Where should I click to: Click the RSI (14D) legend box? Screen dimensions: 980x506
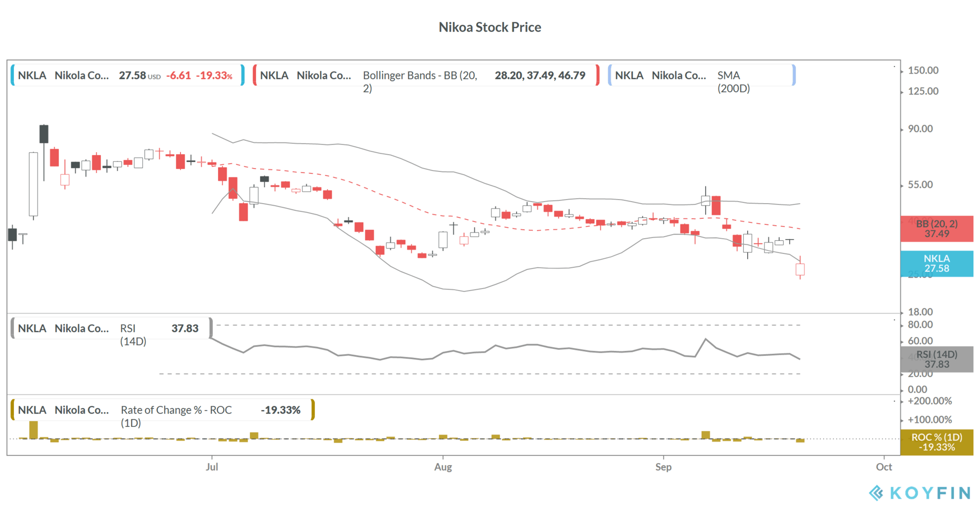[112, 329]
